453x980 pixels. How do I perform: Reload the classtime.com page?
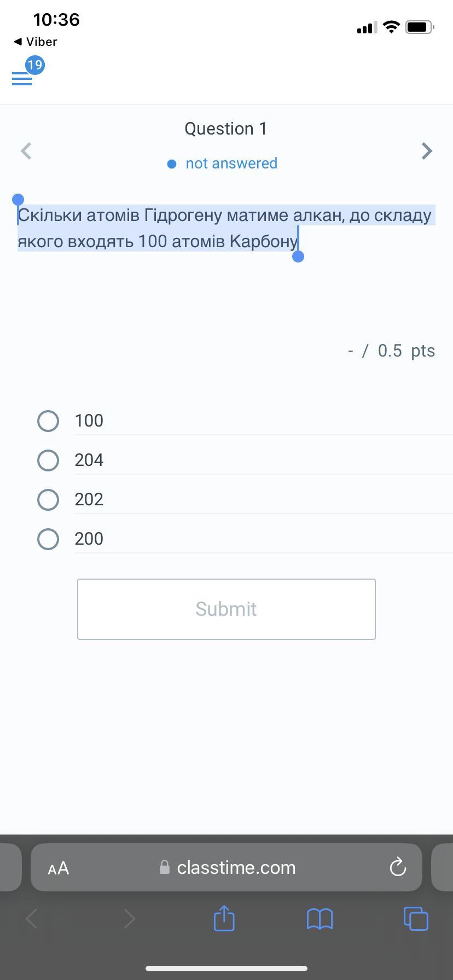coord(398,867)
